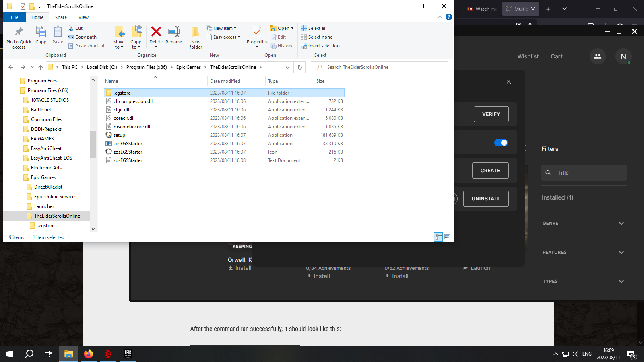Click the History ribbon item
Viewport: 644px width, 362px height.
click(x=281, y=46)
